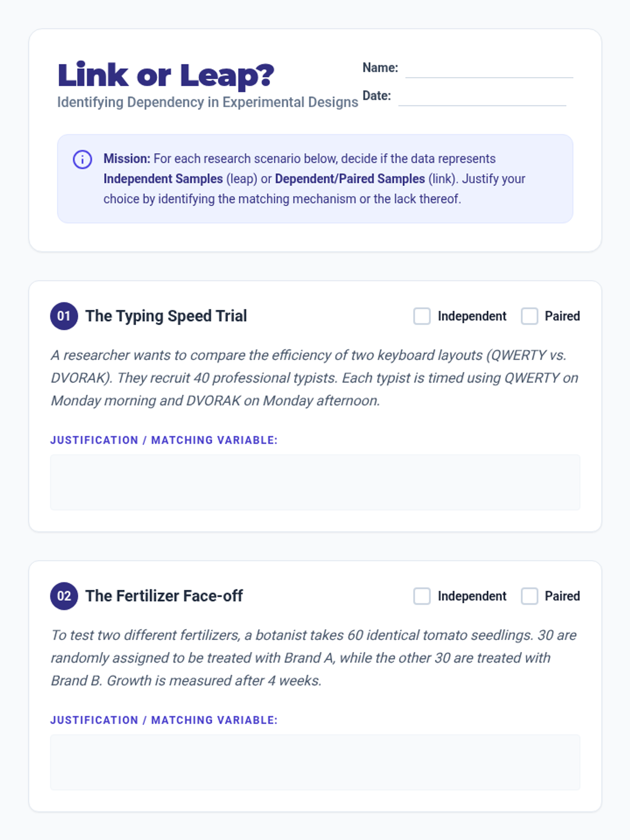630x840 pixels.
Task: Click the Typing Speed Trial justification box
Action: tap(315, 482)
